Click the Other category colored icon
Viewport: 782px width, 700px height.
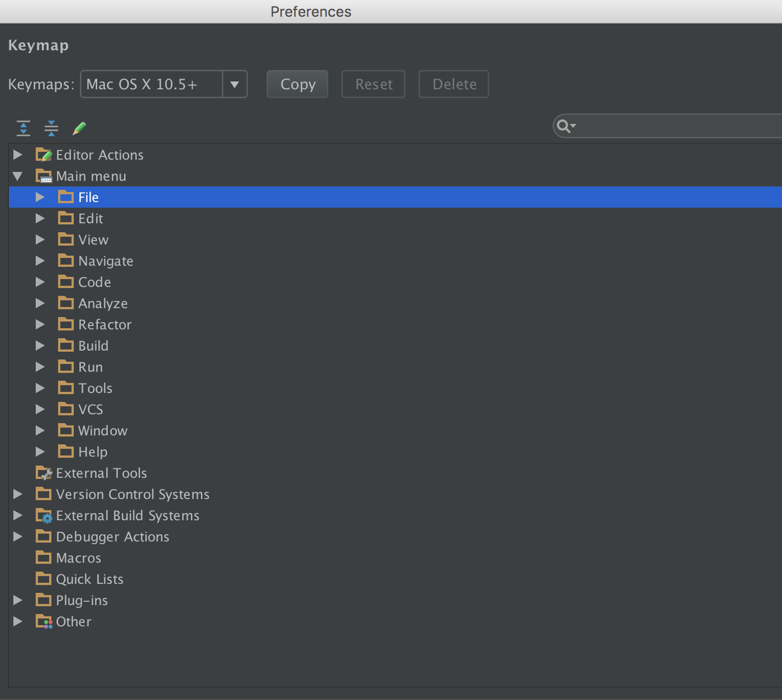44,621
